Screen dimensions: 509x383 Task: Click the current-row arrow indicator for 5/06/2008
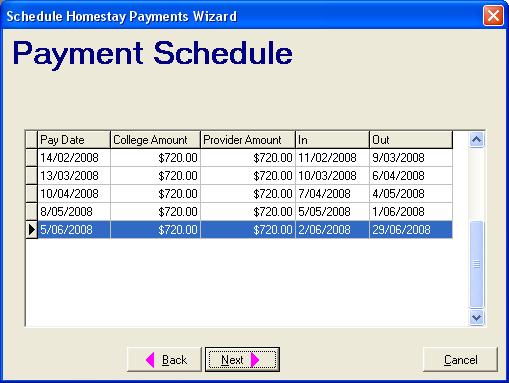[31, 229]
